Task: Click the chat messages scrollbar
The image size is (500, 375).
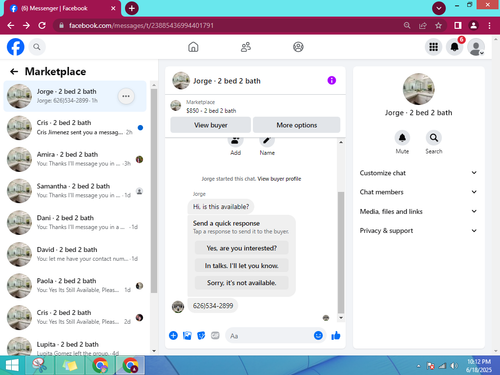Action: point(341,252)
